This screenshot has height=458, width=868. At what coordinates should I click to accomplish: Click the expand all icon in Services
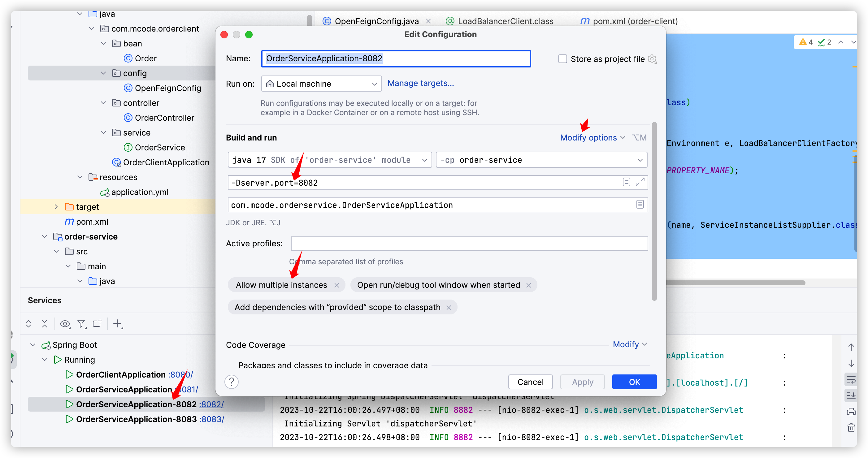coord(29,324)
